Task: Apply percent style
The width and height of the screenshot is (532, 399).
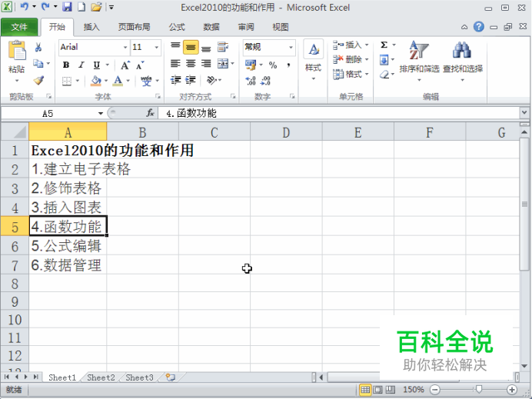Action: (x=273, y=65)
